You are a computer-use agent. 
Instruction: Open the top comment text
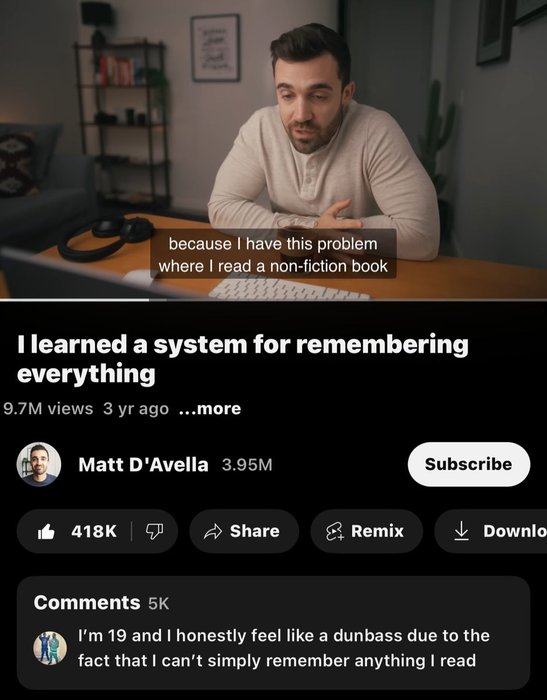click(x=284, y=648)
